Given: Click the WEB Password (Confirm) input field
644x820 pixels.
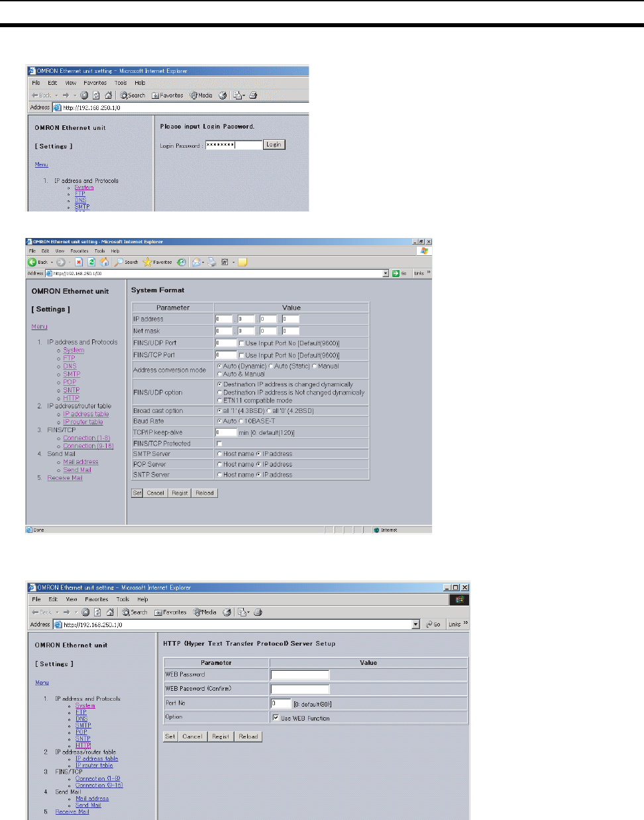Looking at the screenshot, I should 299,689.
